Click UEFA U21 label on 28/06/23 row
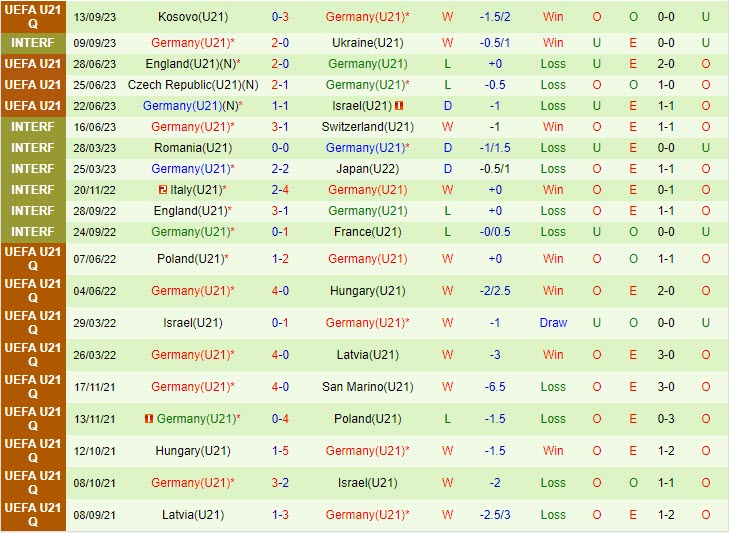729x533 pixels. click(33, 64)
